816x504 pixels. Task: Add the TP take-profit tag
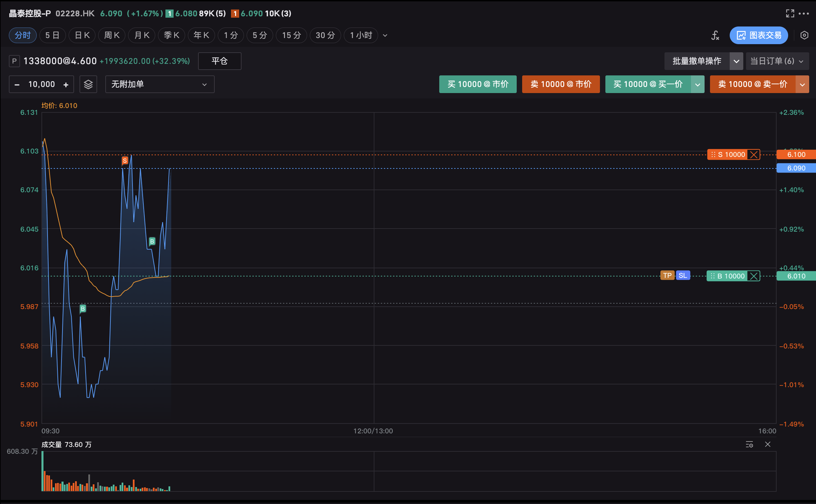[x=667, y=275]
